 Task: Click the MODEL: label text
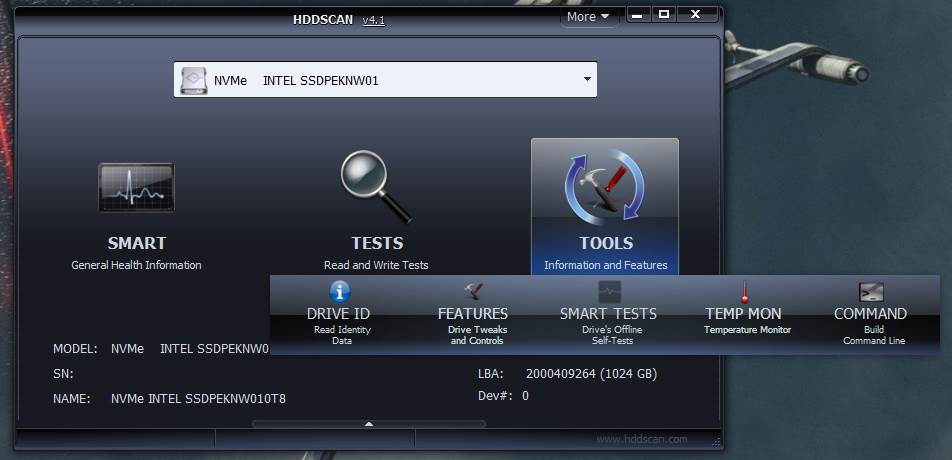click(75, 349)
